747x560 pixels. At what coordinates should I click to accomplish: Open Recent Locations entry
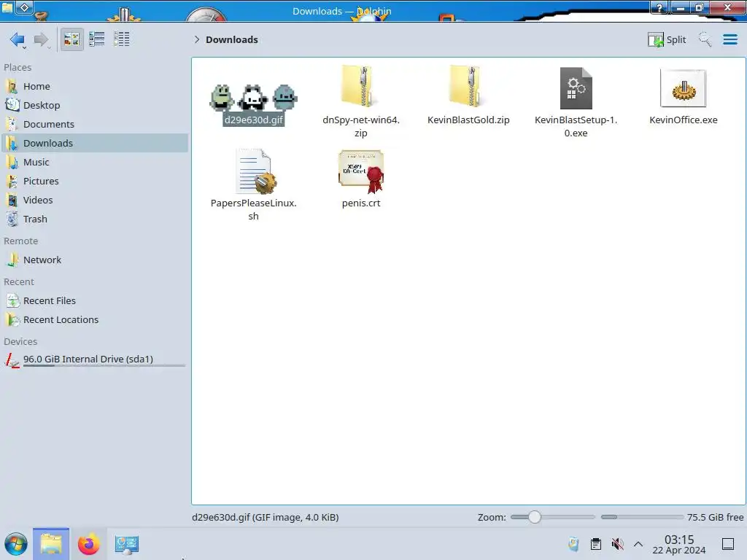pyautogui.click(x=94, y=320)
